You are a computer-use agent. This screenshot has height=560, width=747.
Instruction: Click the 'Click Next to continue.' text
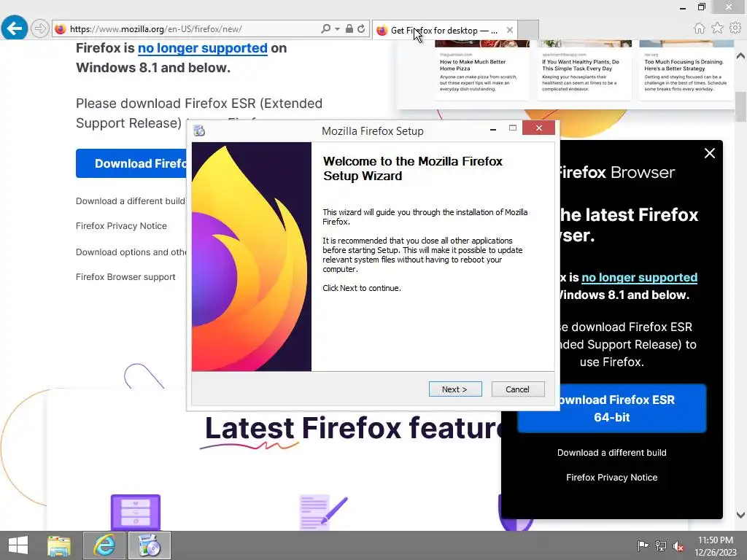click(x=362, y=288)
